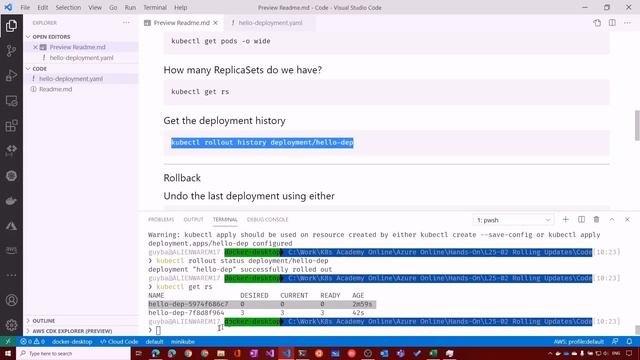Viewport: 640px width, 360px height.
Task: Open the Terminal menu
Action: (x=155, y=7)
